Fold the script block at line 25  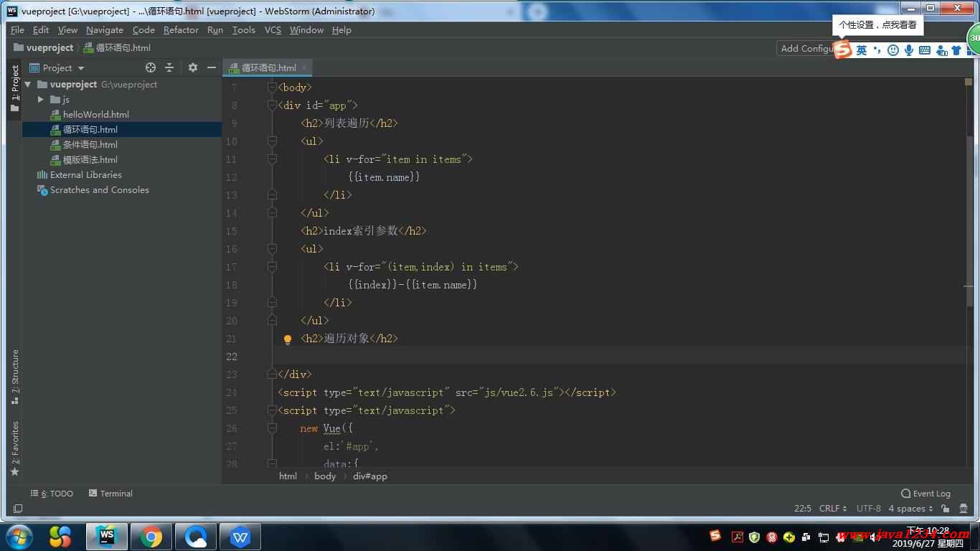(272, 410)
